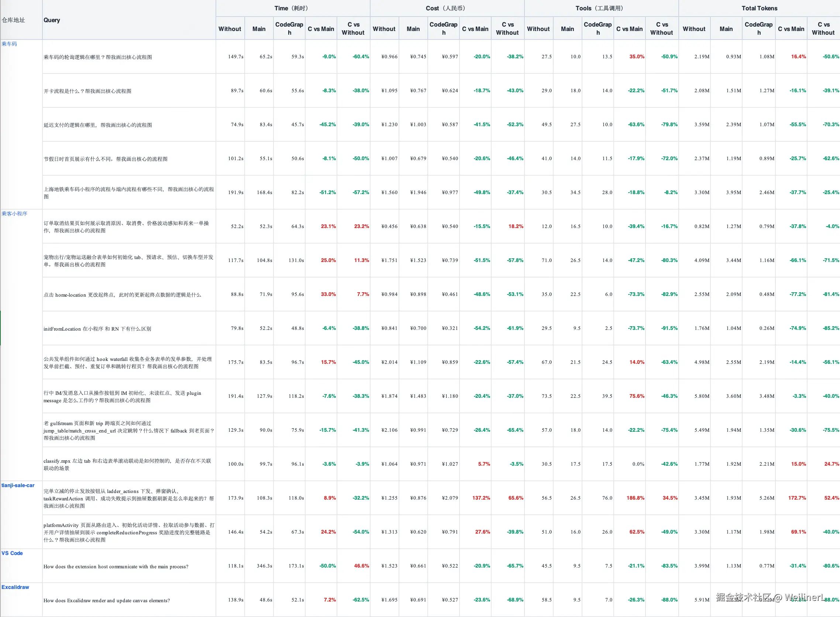This screenshot has width=840, height=617.
Task: Click the query starting '上海地铁乘车码小程序'
Action: pos(129,193)
